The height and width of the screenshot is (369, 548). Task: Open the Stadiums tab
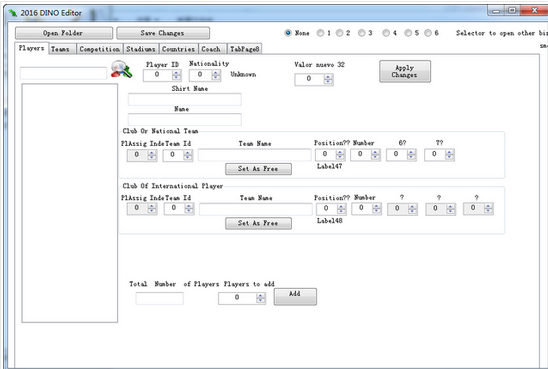click(141, 49)
